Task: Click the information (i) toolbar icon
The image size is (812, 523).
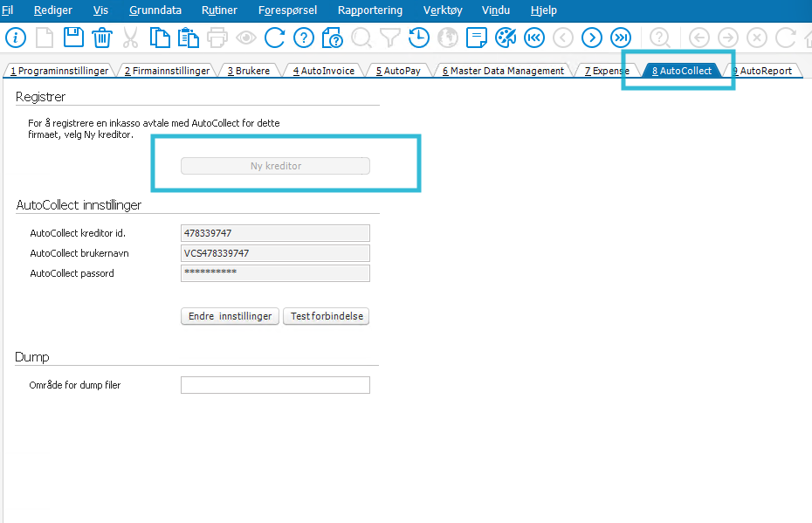Action: pos(16,38)
